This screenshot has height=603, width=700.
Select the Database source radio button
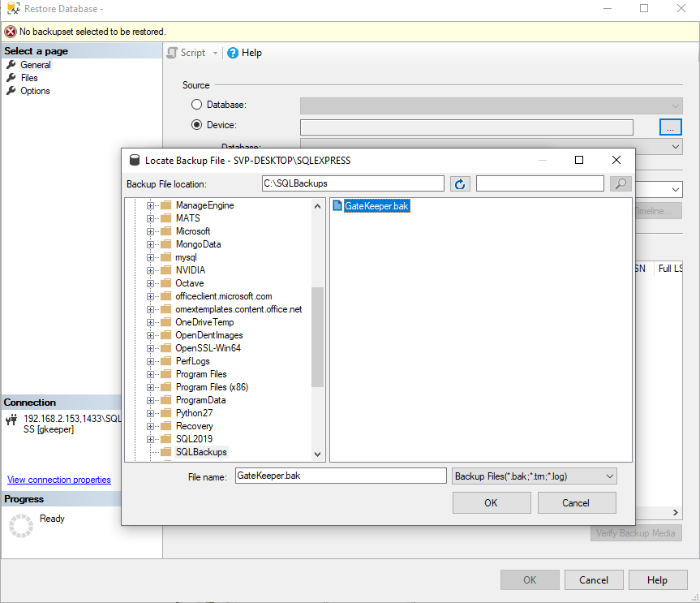click(196, 104)
